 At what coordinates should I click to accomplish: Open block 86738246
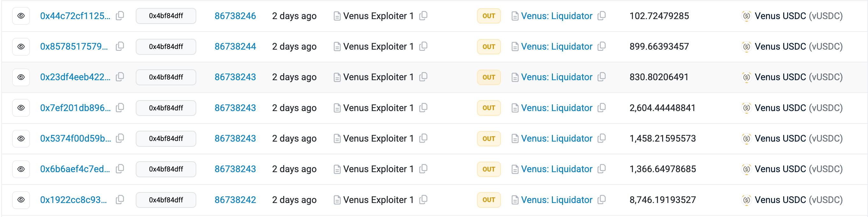(x=235, y=16)
